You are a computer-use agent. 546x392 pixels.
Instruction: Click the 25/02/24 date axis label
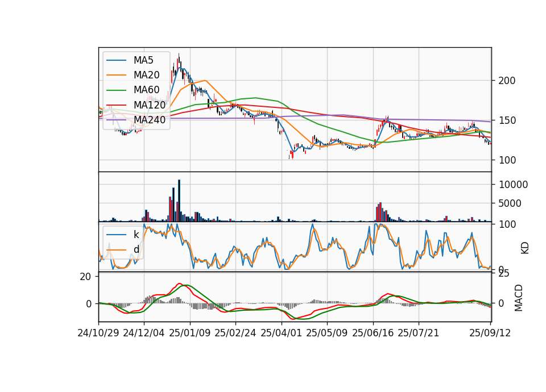tap(235, 333)
